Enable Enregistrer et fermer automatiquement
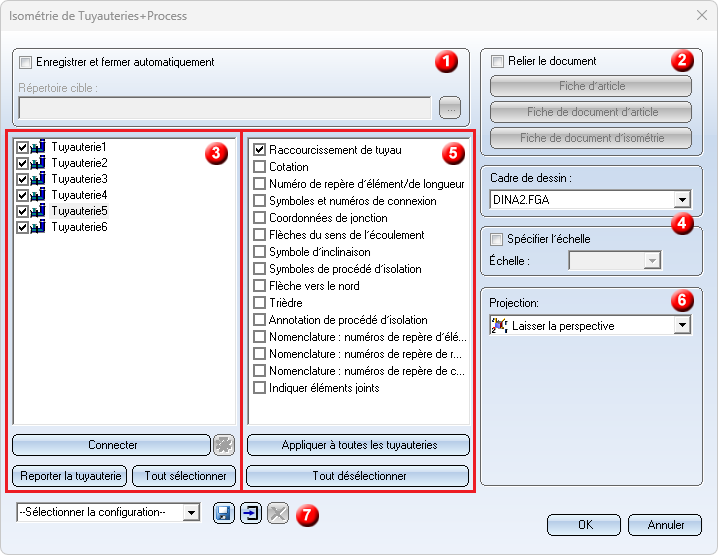This screenshot has height=555, width=718. pos(26,62)
